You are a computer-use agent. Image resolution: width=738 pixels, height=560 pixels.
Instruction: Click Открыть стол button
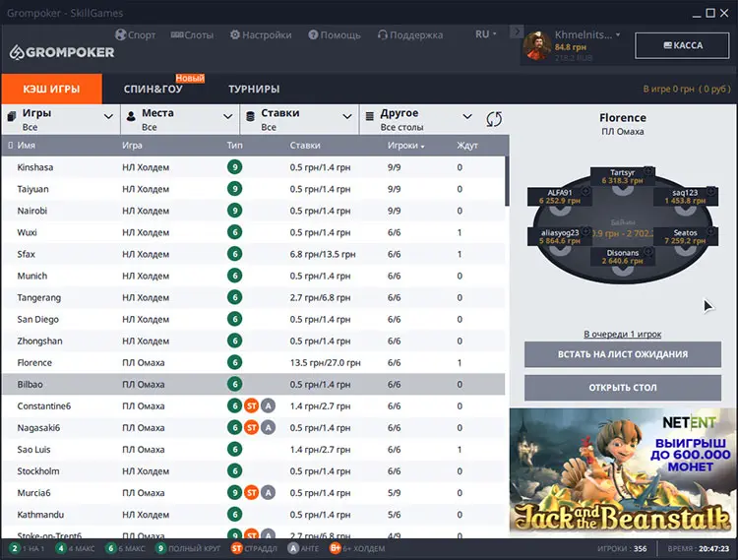(x=623, y=388)
